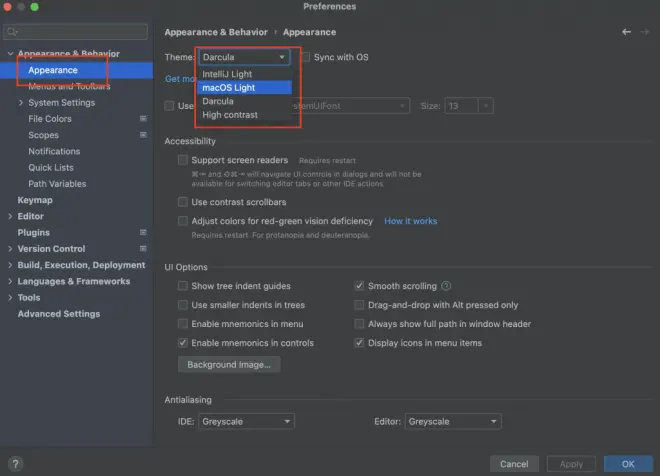
Task: Toggle the Use custom font checkbox
Action: pos(169,106)
